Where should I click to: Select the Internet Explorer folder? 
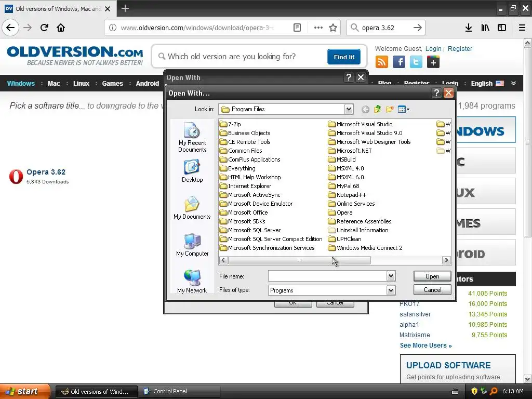tap(246, 186)
